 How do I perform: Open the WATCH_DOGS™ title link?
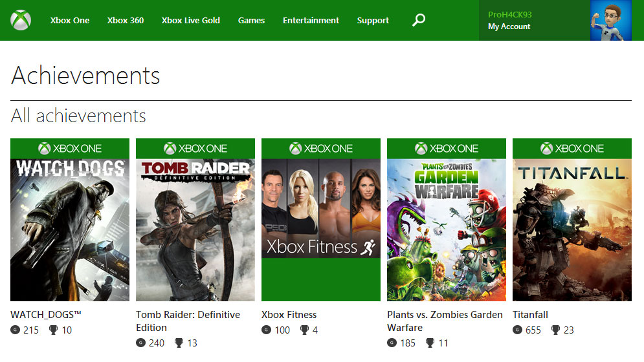pos(46,315)
